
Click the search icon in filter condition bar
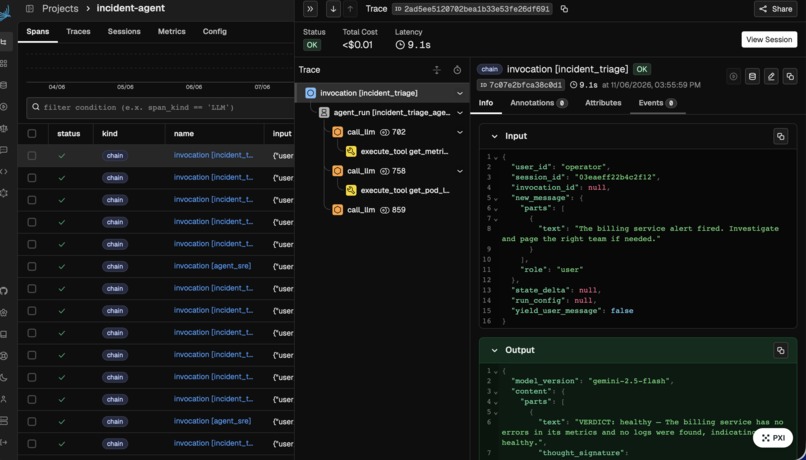click(x=35, y=107)
